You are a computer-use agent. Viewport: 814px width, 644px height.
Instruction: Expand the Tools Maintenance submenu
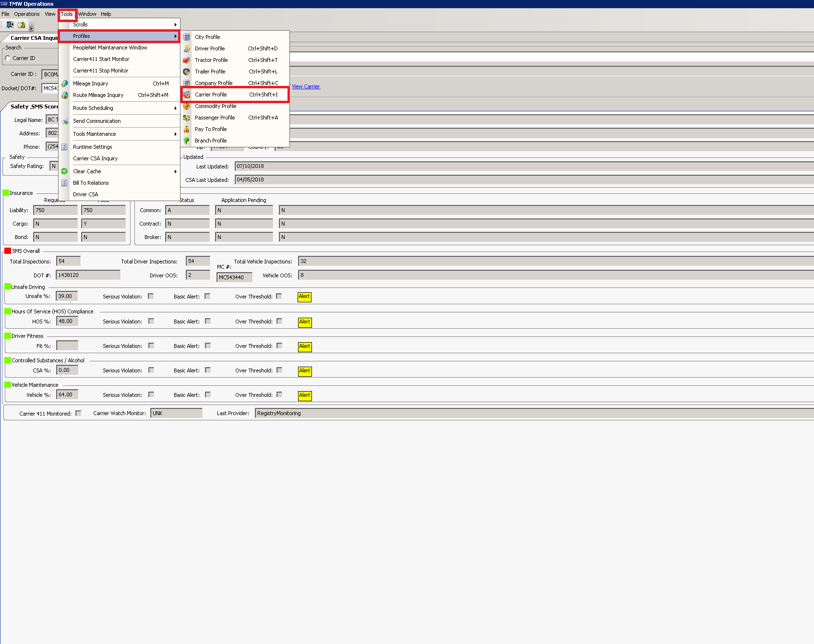click(119, 134)
